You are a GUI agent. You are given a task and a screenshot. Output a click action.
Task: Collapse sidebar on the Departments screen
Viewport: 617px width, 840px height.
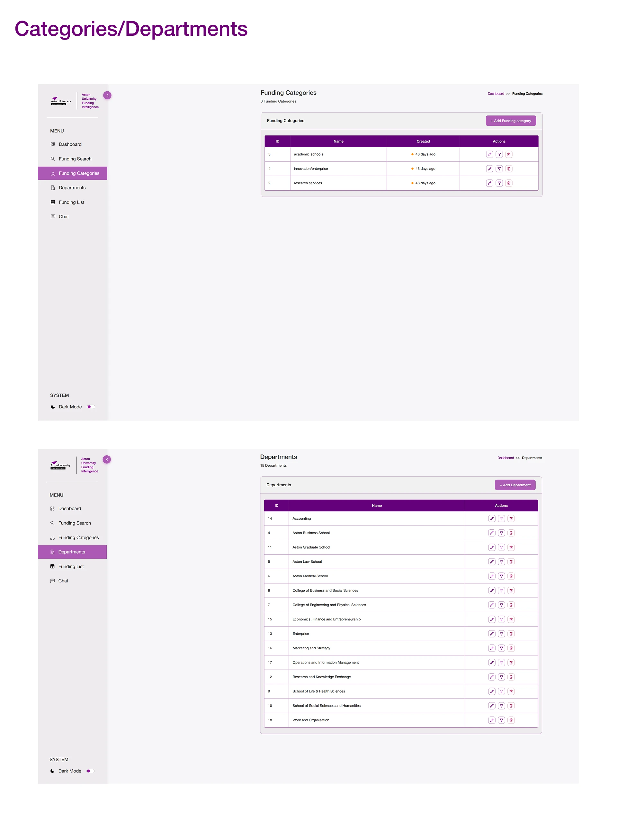click(x=107, y=459)
